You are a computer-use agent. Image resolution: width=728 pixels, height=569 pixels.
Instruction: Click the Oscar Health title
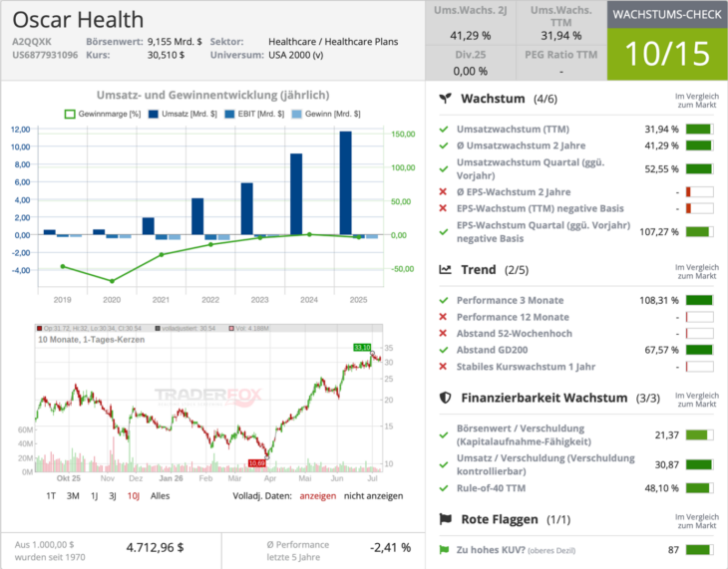click(78, 20)
